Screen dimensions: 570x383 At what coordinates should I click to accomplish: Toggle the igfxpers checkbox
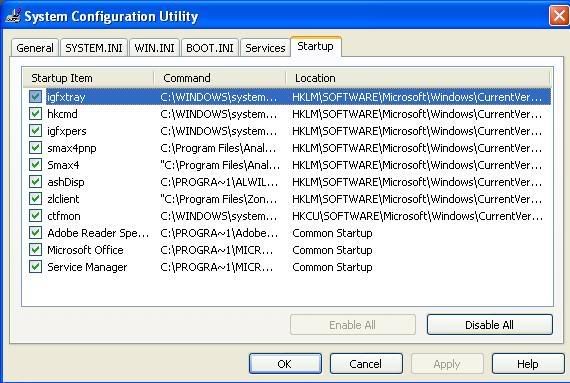tap(35, 131)
